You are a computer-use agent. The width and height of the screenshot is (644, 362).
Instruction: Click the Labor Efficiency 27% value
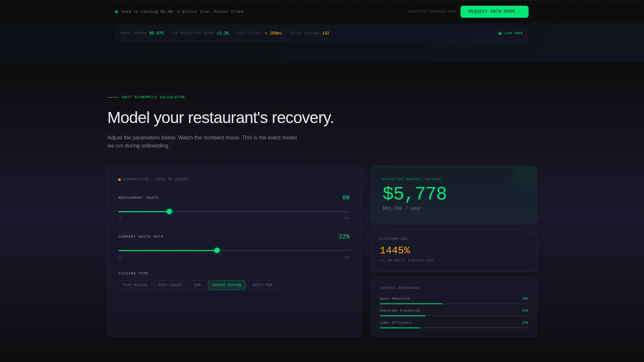[x=525, y=323]
